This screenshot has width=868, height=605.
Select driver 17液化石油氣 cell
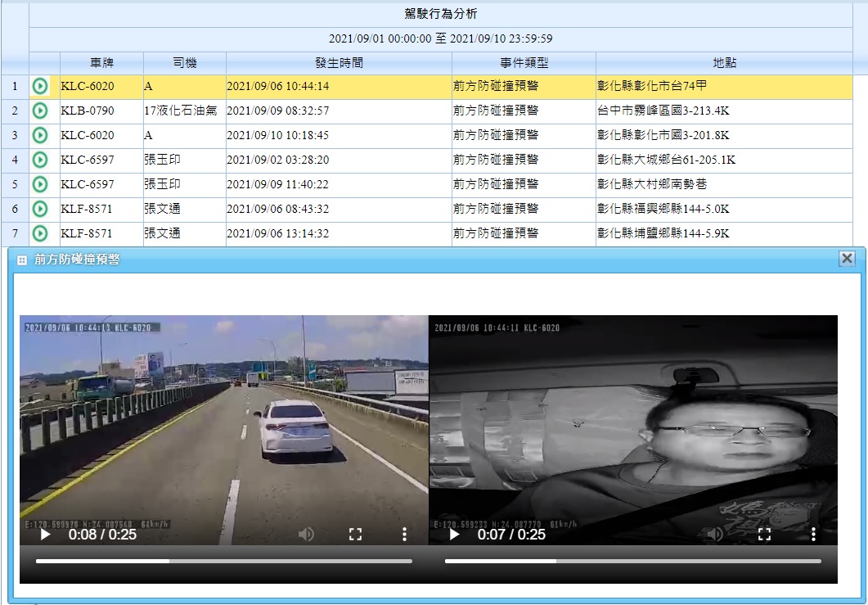click(185, 111)
